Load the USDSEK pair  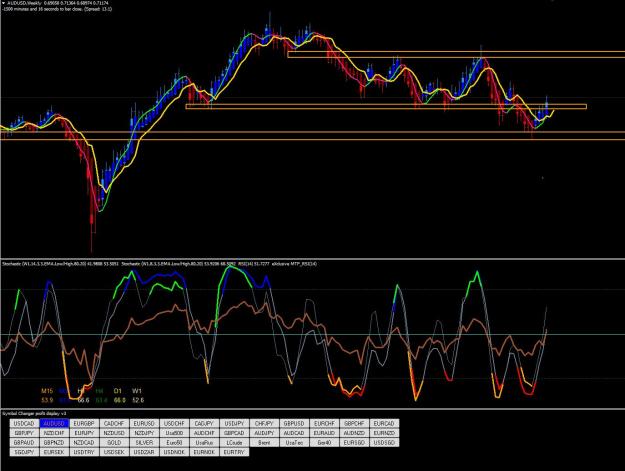(114, 452)
